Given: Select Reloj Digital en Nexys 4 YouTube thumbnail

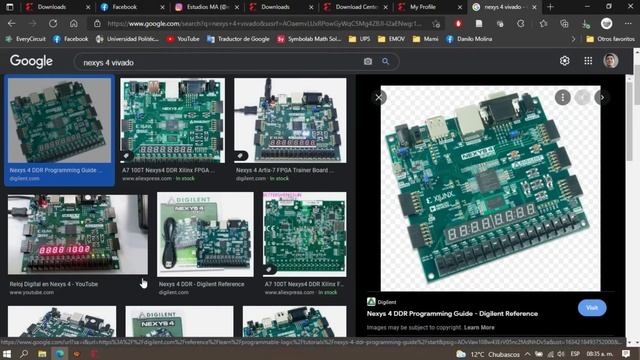Looking at the screenshot, I should pyautogui.click(x=78, y=234).
